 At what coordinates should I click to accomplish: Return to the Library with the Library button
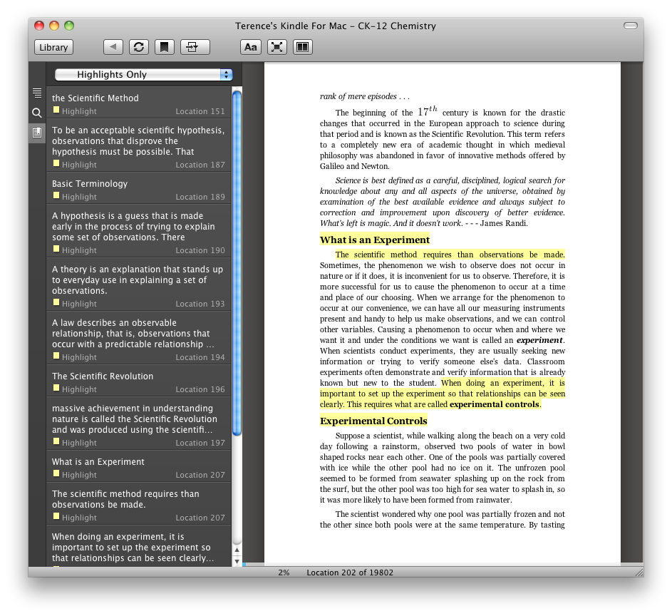click(x=53, y=46)
